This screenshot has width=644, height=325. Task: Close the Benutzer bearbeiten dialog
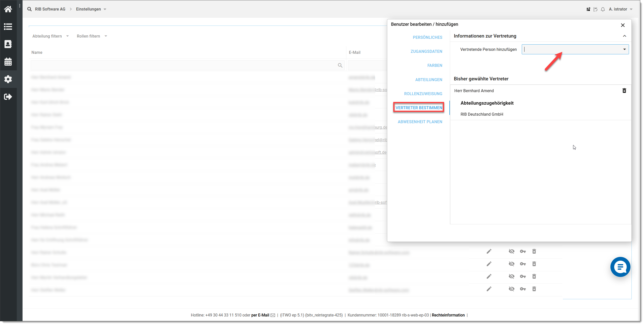click(x=623, y=25)
